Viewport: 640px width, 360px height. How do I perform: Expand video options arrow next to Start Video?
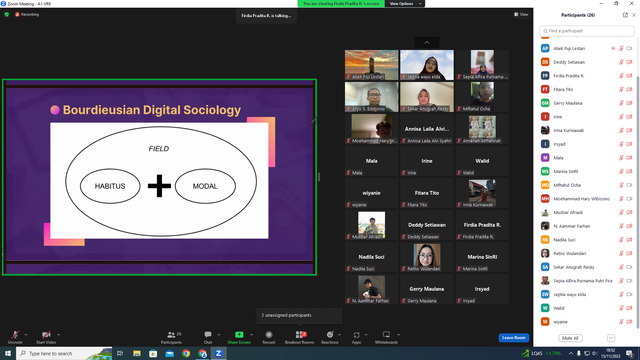[58, 335]
